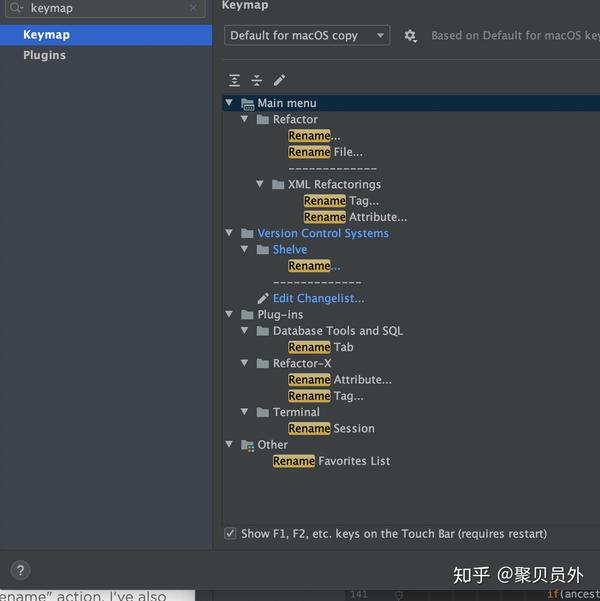Screen dimensions: 600x601
Task: Click the Version Control Systems label
Action: pos(323,233)
